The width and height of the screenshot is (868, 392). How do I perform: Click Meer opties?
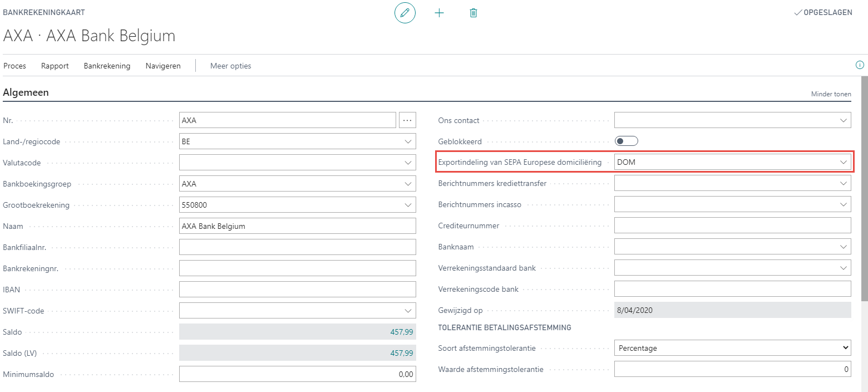230,66
